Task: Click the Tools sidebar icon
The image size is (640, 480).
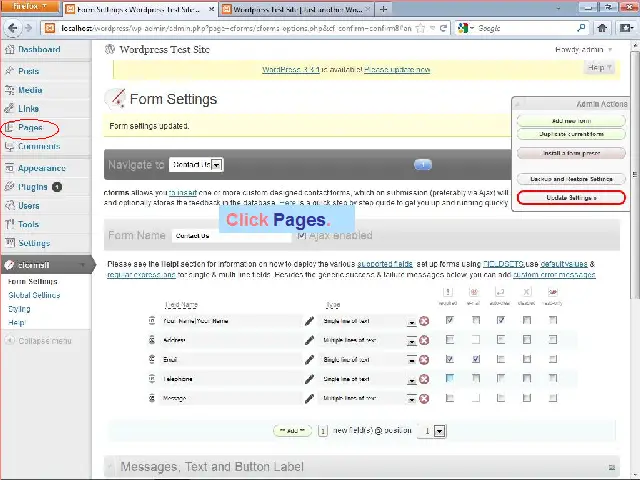Action: (9, 224)
